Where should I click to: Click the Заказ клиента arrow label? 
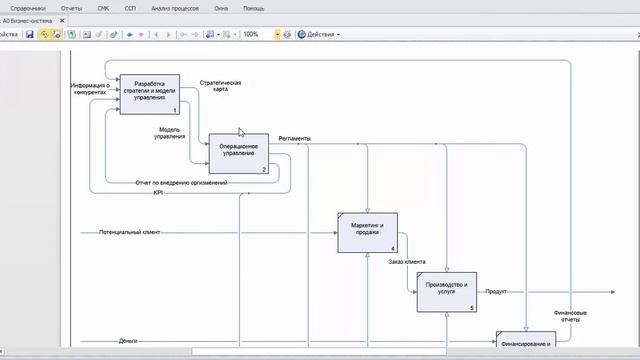(x=407, y=262)
